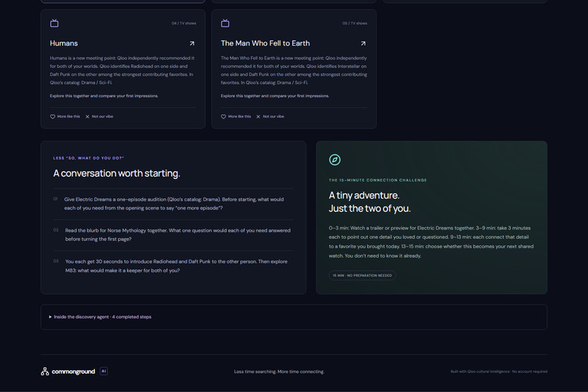Click footer tagline Less time searching
Image resolution: width=588 pixels, height=392 pixels.
279,372
